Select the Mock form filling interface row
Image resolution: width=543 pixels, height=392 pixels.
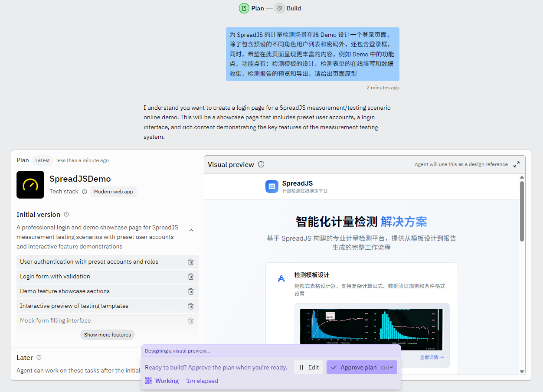[x=108, y=321]
